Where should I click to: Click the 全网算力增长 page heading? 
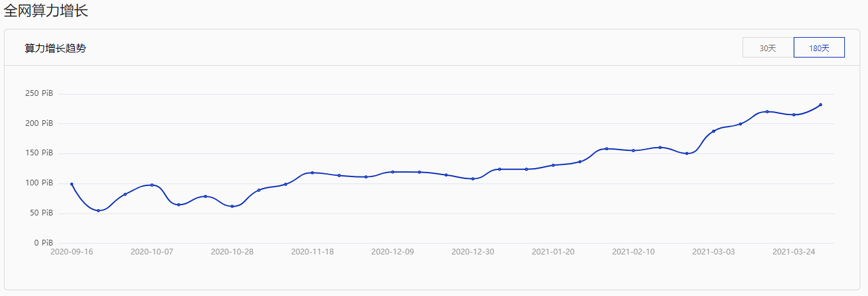coord(45,11)
